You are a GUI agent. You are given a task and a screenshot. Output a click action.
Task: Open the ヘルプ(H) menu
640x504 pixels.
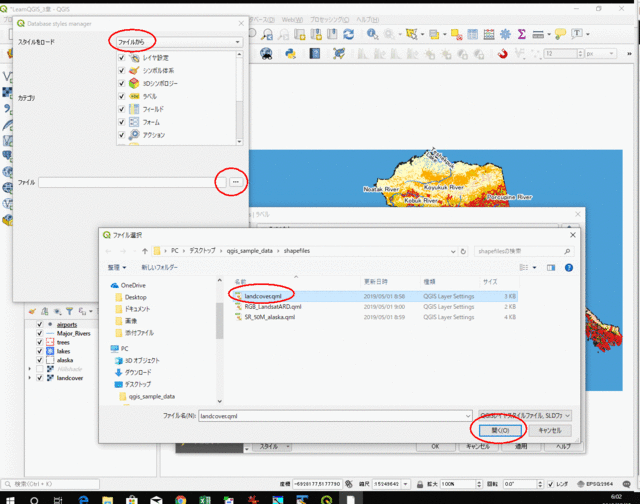[x=367, y=20]
